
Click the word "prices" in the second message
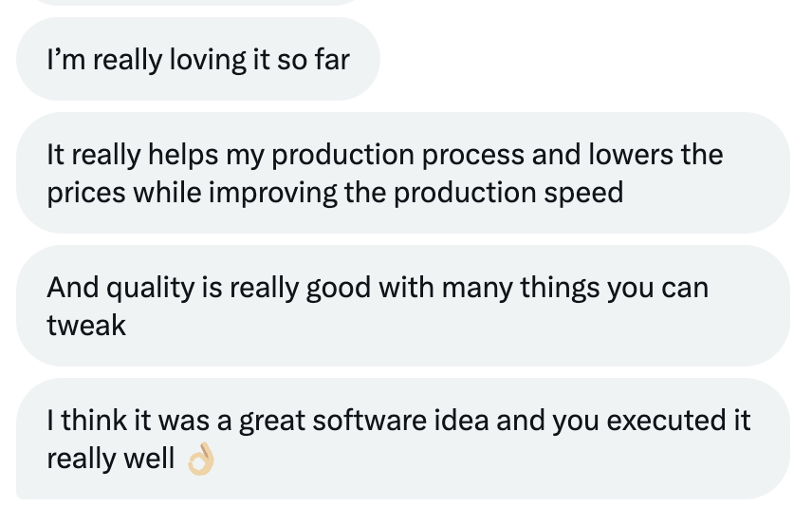click(x=86, y=193)
